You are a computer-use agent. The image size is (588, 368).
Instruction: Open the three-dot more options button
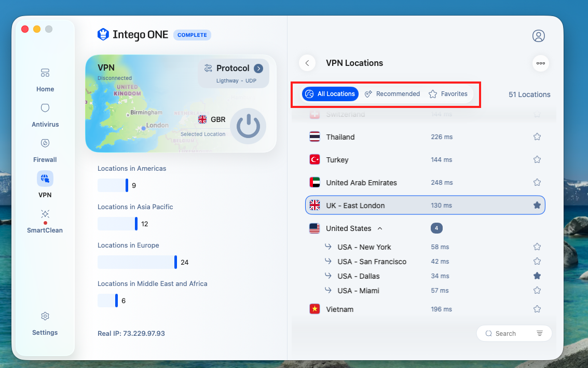click(540, 63)
